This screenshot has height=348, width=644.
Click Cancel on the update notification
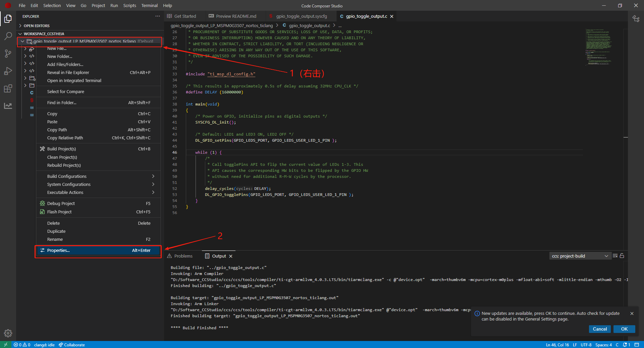pyautogui.click(x=600, y=329)
